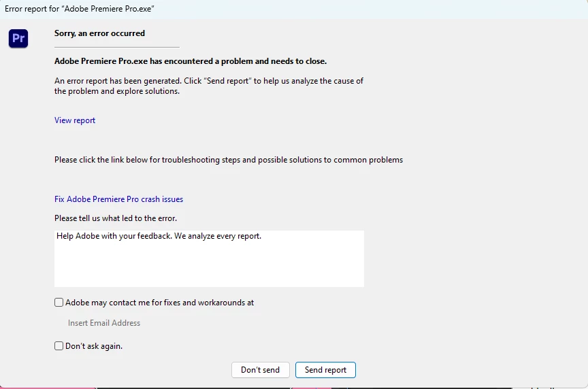Click 'An error report has been generated' paragraph
This screenshot has width=588, height=389.
pyautogui.click(x=209, y=86)
